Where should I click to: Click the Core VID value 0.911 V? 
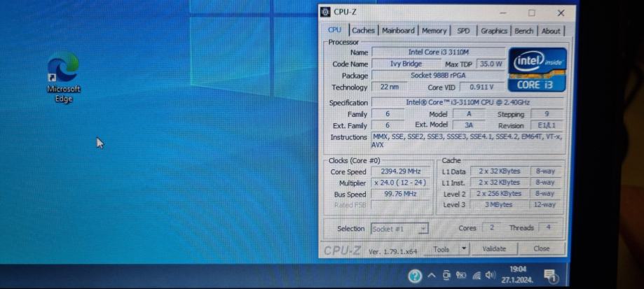click(481, 87)
